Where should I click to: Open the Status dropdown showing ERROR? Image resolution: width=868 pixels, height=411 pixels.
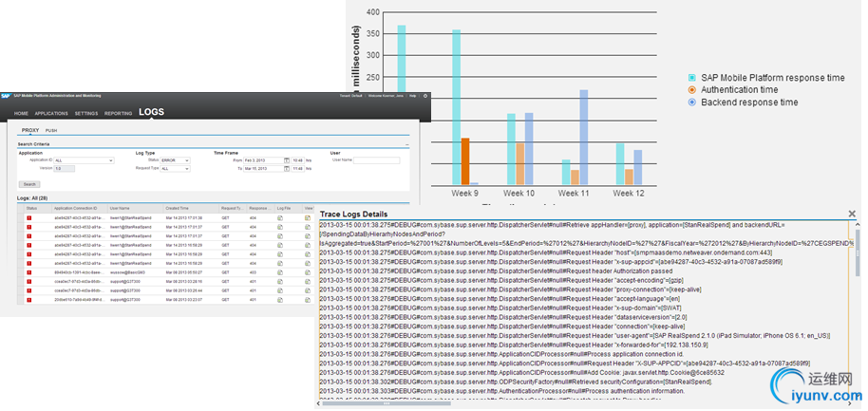[175, 160]
